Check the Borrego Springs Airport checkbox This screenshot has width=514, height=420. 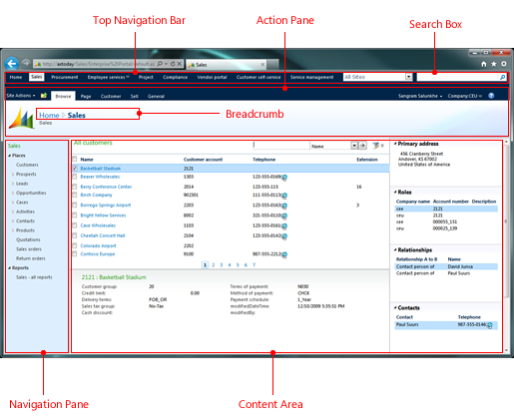click(x=75, y=205)
